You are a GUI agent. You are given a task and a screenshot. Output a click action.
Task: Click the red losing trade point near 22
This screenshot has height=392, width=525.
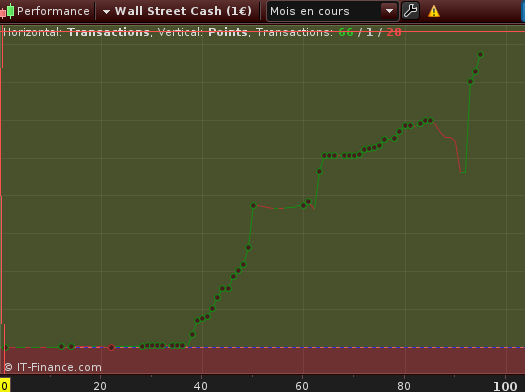tap(111, 347)
